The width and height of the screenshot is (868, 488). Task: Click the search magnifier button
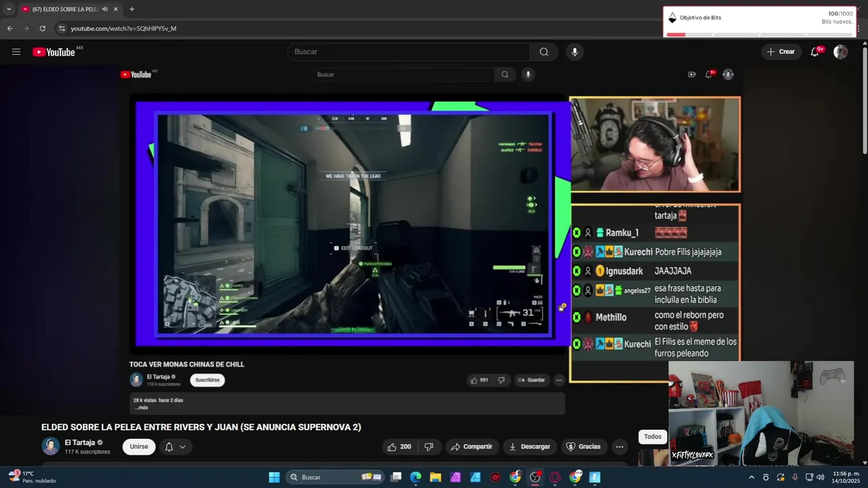tap(544, 52)
